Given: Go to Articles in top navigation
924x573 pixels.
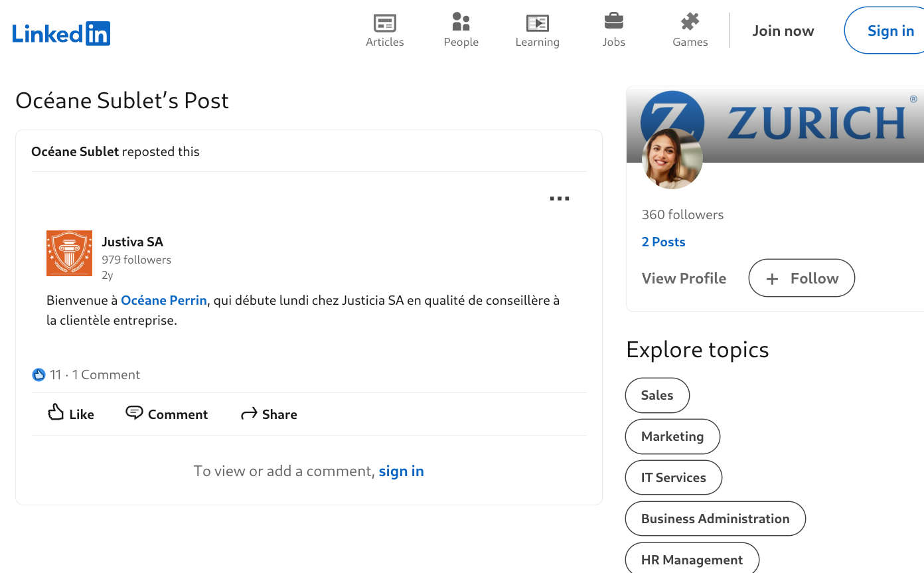Looking at the screenshot, I should click(385, 31).
